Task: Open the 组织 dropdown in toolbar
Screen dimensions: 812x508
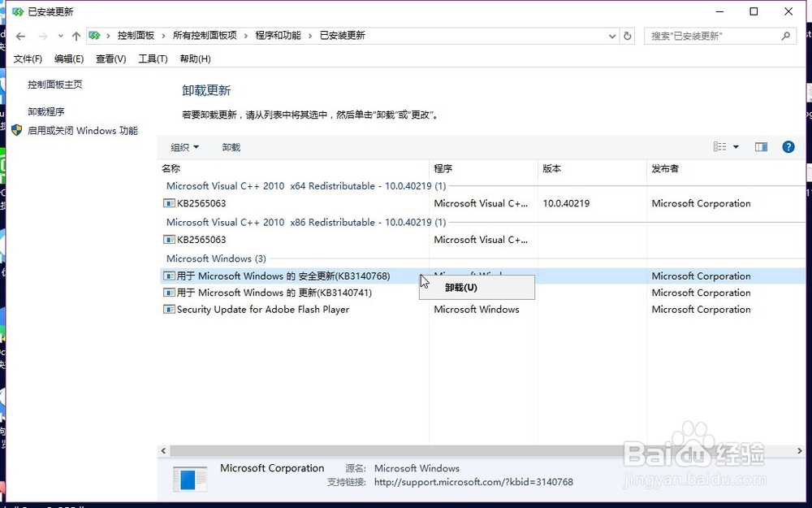Action: [185, 148]
